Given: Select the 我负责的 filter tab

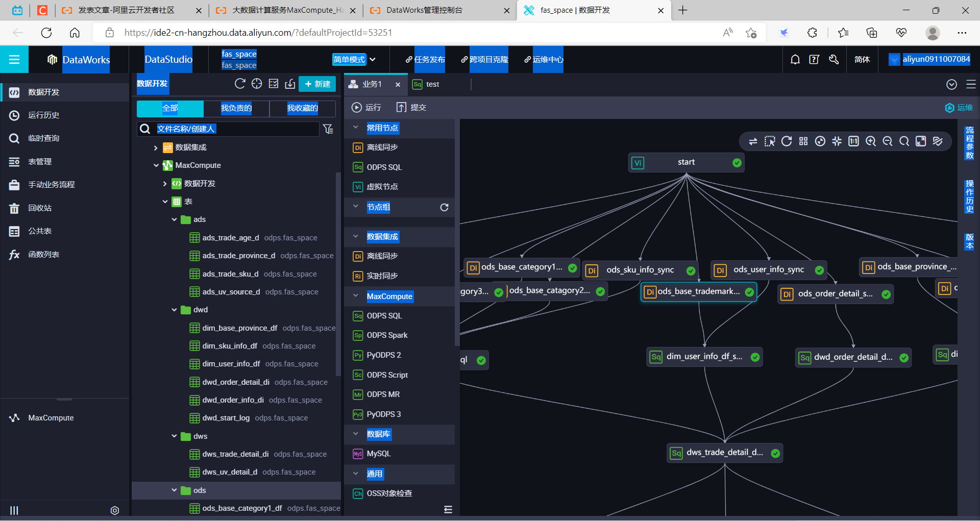Looking at the screenshot, I should 236,108.
